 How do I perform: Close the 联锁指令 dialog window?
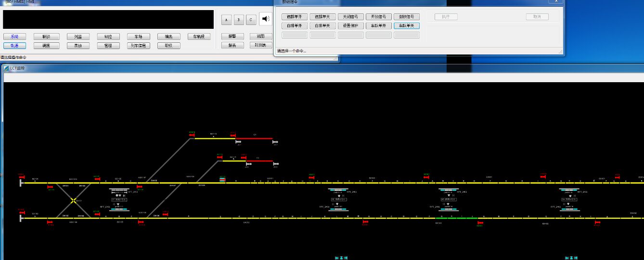[556, 1]
